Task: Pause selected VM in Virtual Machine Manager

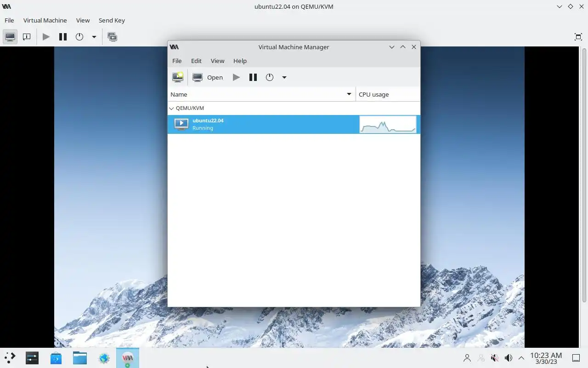Action: coord(253,77)
